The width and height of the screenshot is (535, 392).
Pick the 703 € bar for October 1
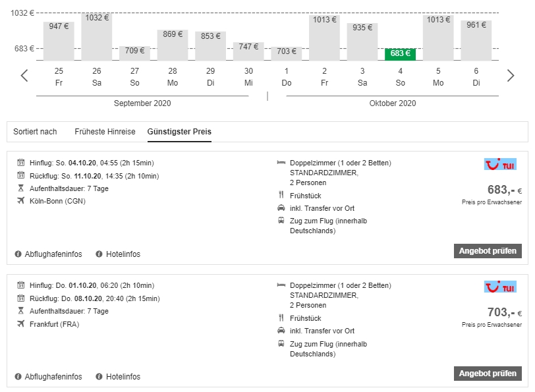287,53
